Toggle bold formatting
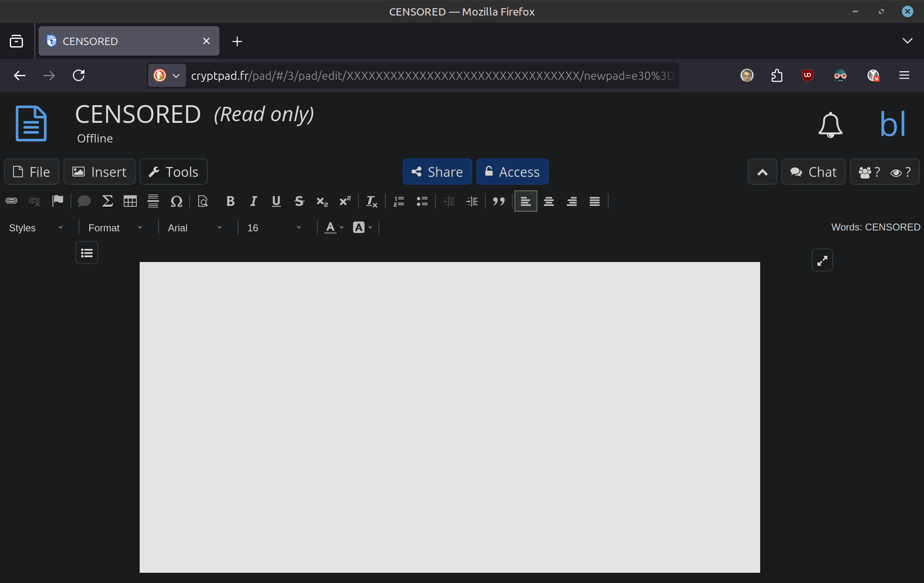Image resolution: width=924 pixels, height=583 pixels. point(230,201)
